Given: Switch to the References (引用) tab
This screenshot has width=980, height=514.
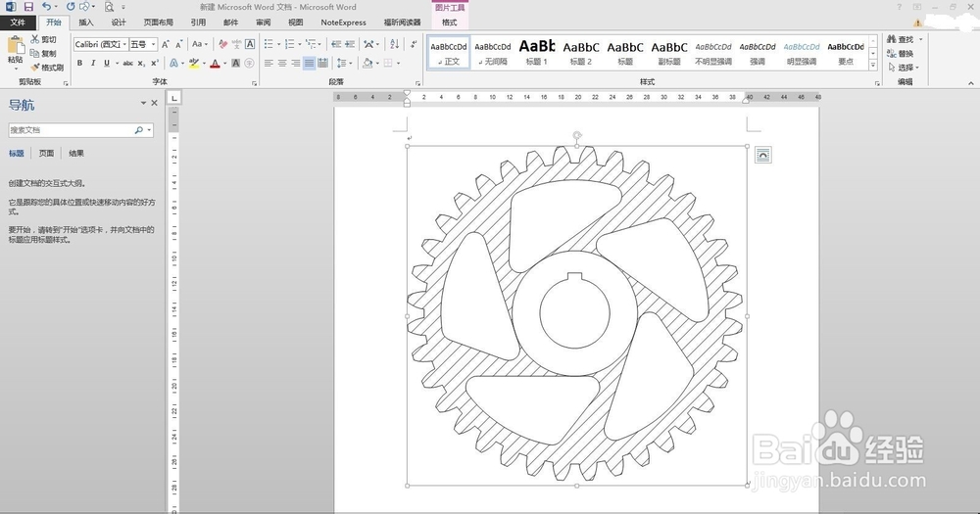Looking at the screenshot, I should 198,23.
